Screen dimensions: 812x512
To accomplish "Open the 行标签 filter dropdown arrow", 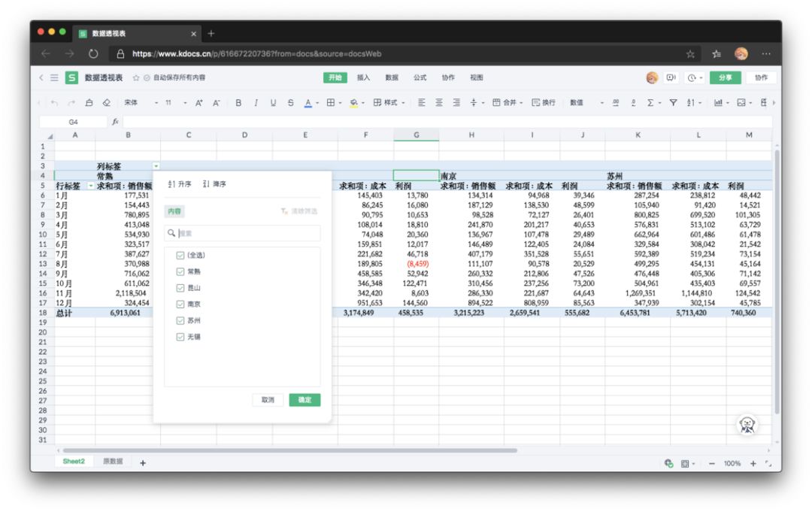I will pos(91,186).
